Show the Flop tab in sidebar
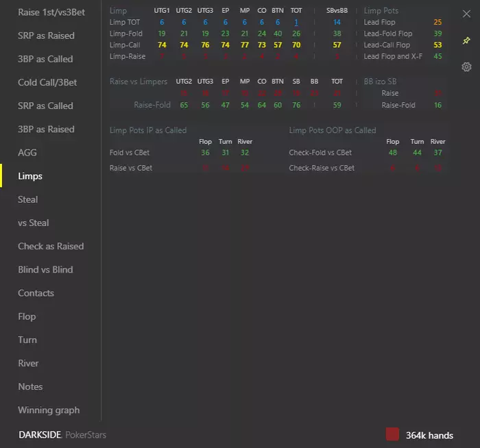This screenshot has width=480, height=448. click(27, 316)
